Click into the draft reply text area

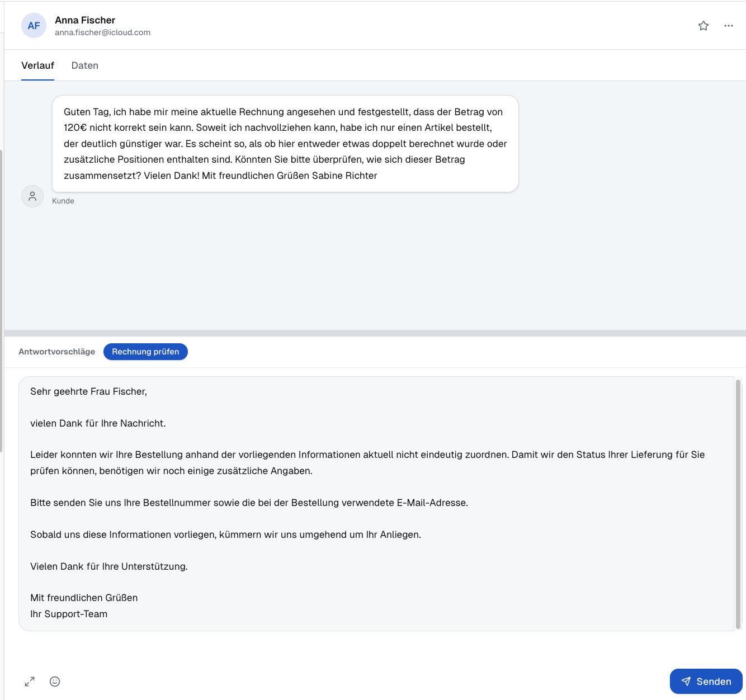[375, 503]
